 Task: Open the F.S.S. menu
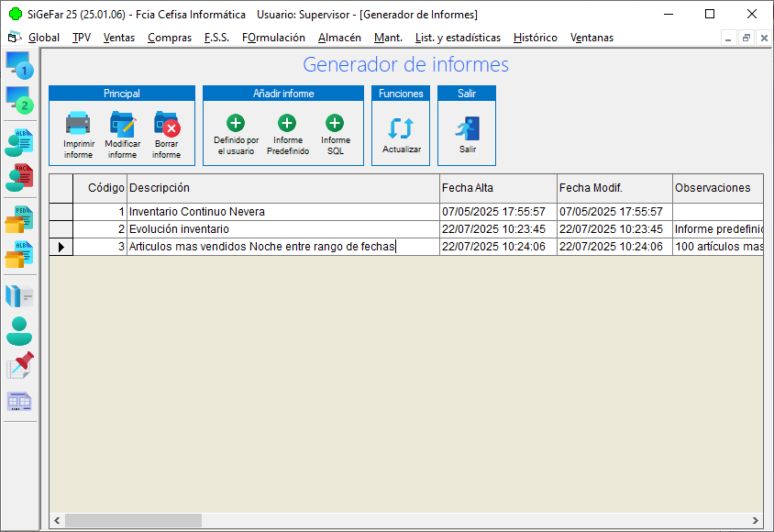click(x=216, y=38)
